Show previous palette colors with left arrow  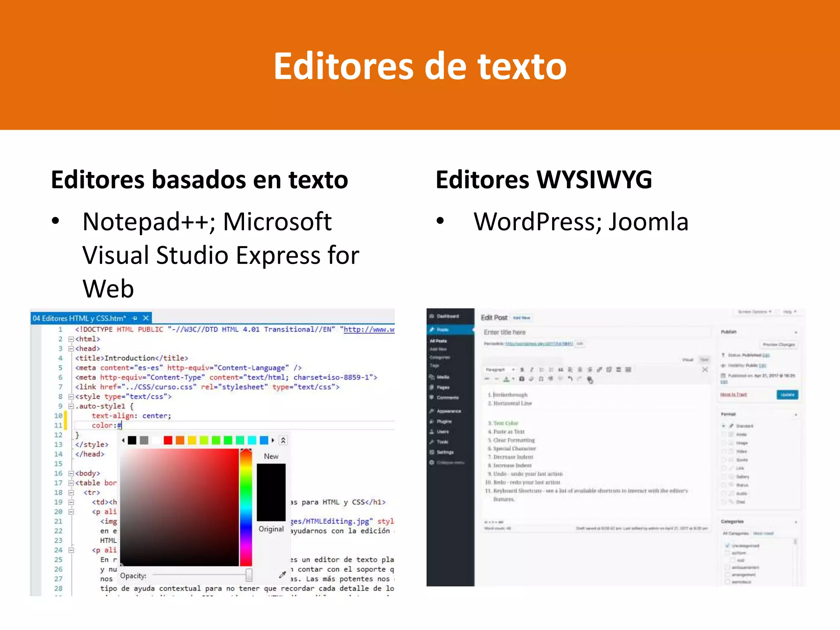[x=123, y=441]
